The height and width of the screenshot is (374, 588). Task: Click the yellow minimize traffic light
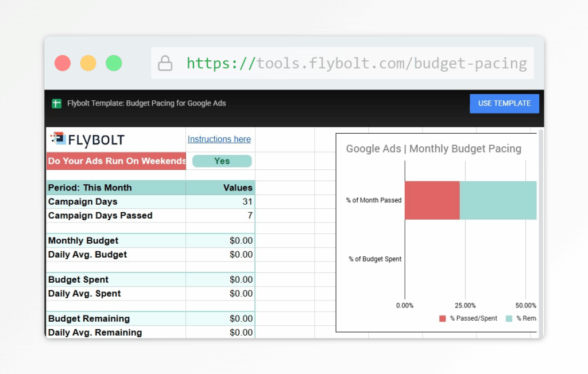pos(88,63)
